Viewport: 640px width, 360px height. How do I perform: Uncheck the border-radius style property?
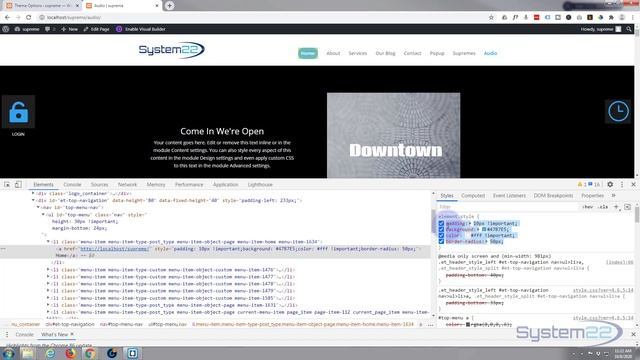click(441, 242)
